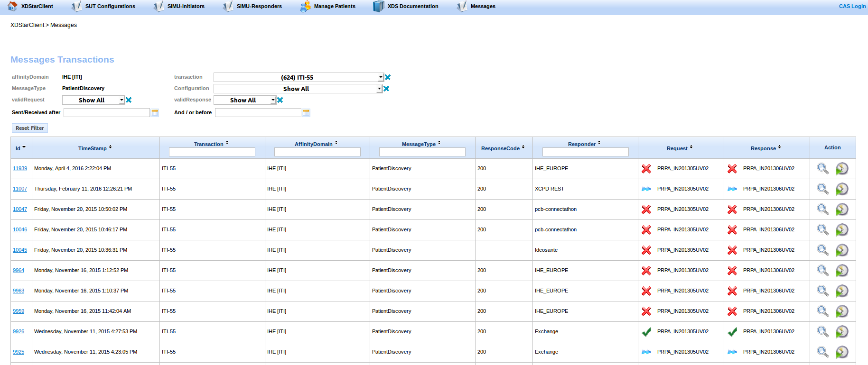Click the Sent/Received after date field

[107, 112]
